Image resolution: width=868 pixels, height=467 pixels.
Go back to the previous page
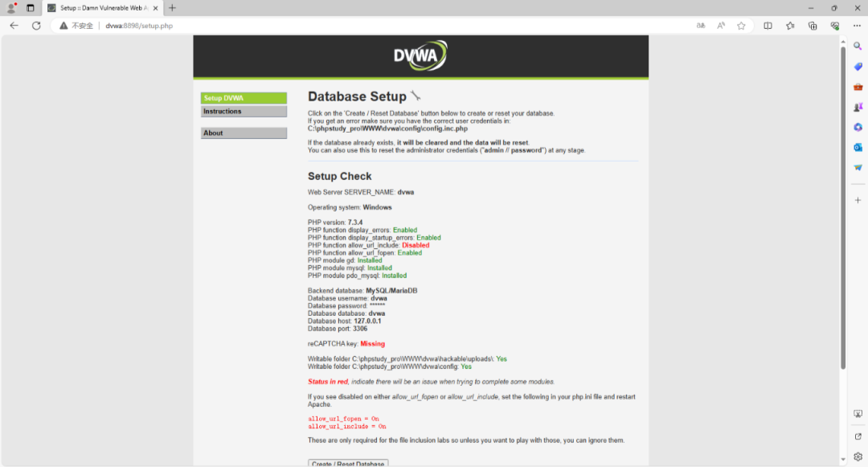(x=14, y=26)
